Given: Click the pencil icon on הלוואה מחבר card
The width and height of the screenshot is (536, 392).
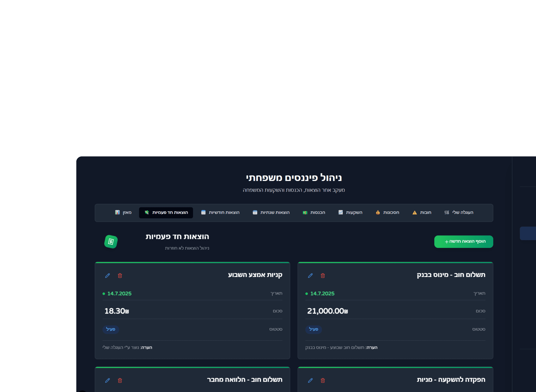Looking at the screenshot, I should [x=107, y=380].
